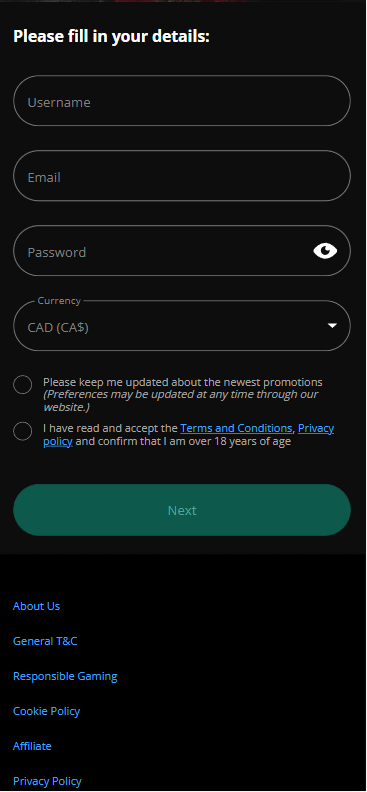The width and height of the screenshot is (367, 792).
Task: Select the Affiliate footer link
Action: tap(32, 746)
